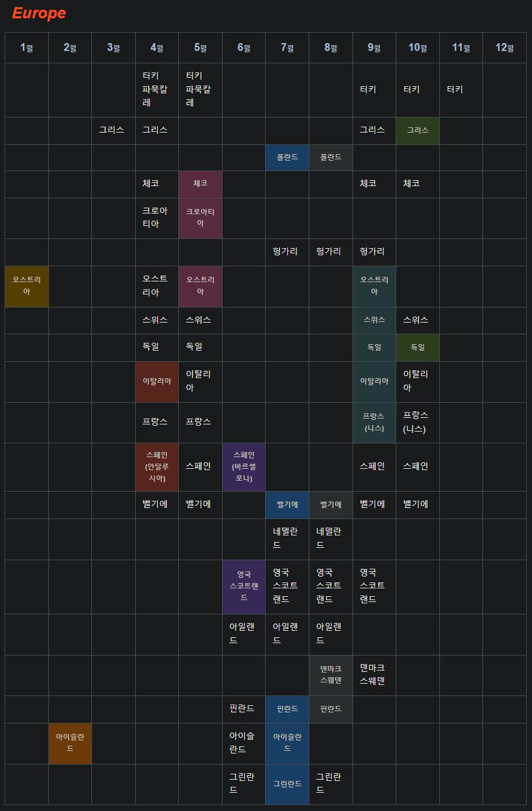Click highlighted 덴마크 스웨덴 cell in 8월
532x811 pixels.
pyautogui.click(x=331, y=675)
